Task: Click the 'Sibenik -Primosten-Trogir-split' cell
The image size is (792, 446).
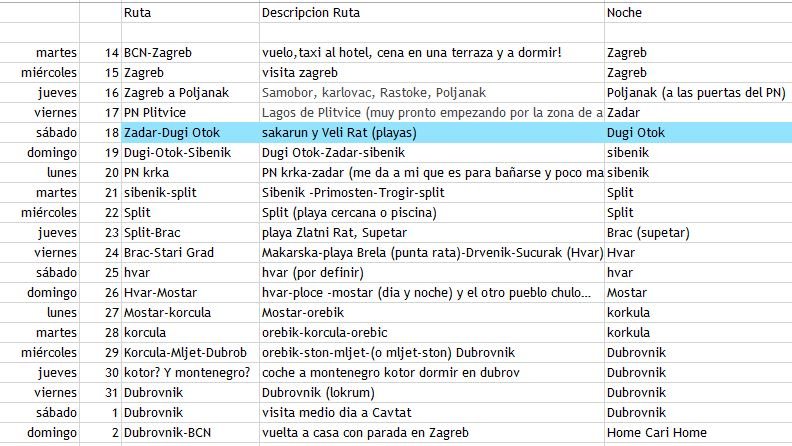Action: click(431, 192)
